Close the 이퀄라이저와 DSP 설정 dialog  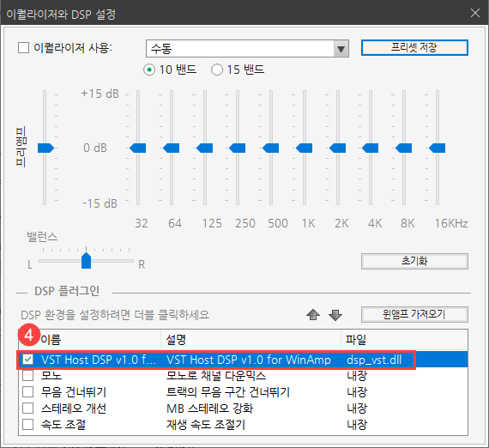click(475, 13)
